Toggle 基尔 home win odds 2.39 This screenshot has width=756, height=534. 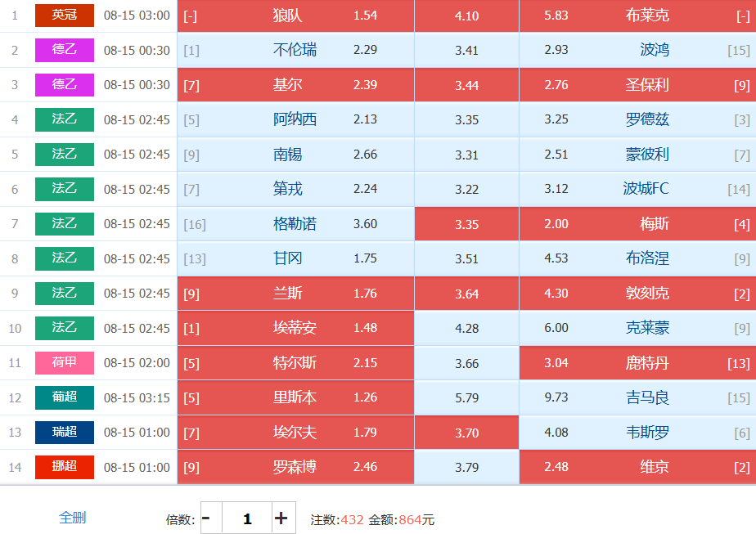click(295, 85)
